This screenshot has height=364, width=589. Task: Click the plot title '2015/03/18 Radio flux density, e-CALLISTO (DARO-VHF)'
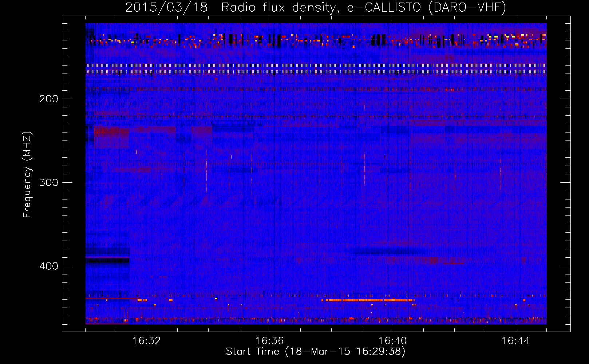316,7
